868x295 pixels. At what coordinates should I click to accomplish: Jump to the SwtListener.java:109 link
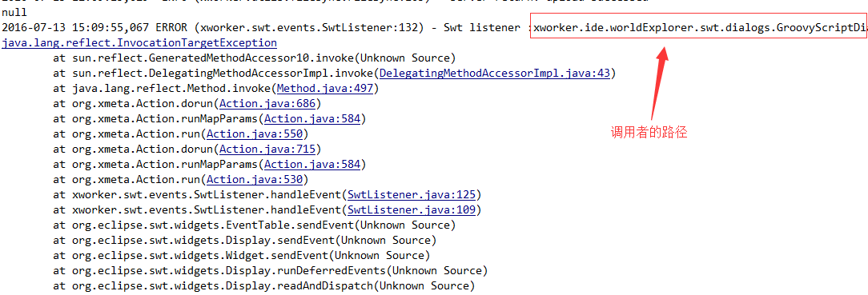click(412, 210)
